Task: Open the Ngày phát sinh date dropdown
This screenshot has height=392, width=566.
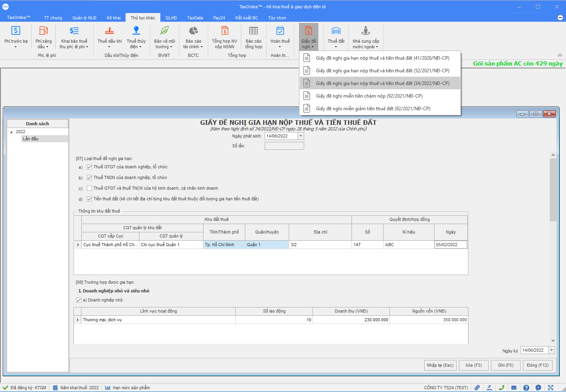Action: [x=301, y=136]
